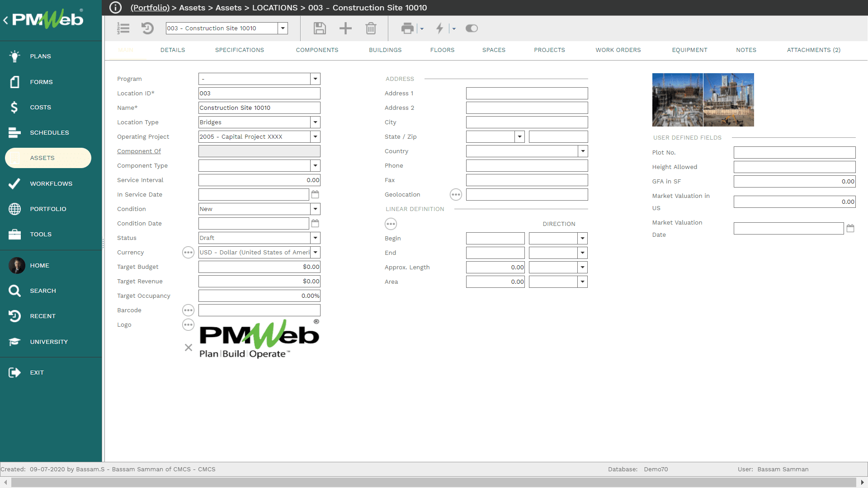Open the Operating Project dropdown

point(315,137)
